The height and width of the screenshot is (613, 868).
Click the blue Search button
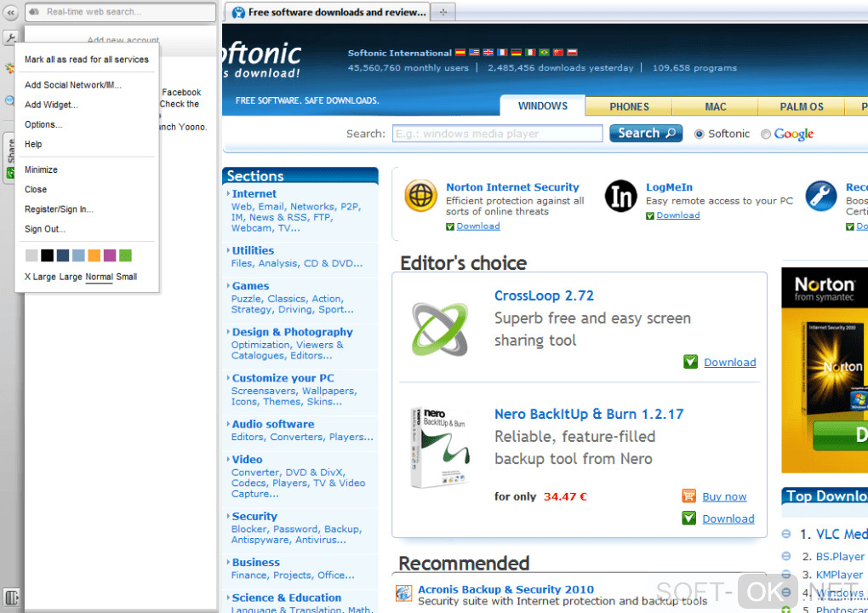[645, 134]
